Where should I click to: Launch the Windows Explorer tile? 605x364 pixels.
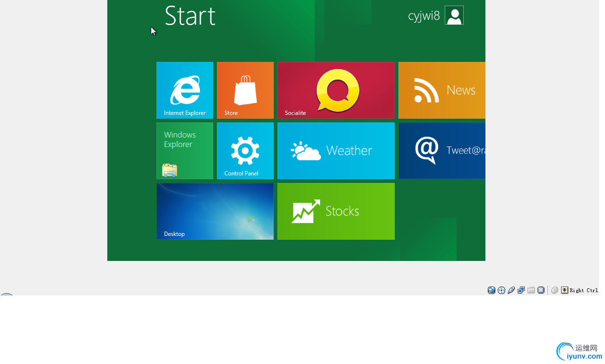pyautogui.click(x=185, y=151)
